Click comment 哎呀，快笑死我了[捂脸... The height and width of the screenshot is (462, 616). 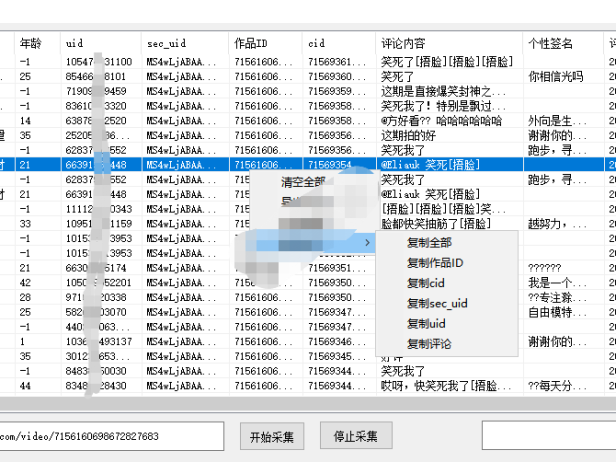446,386
